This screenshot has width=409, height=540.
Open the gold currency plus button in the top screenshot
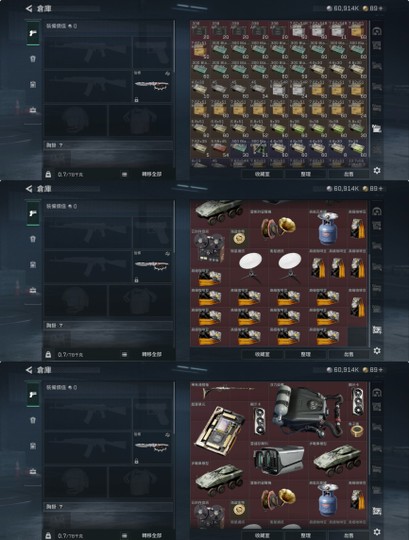click(380, 8)
